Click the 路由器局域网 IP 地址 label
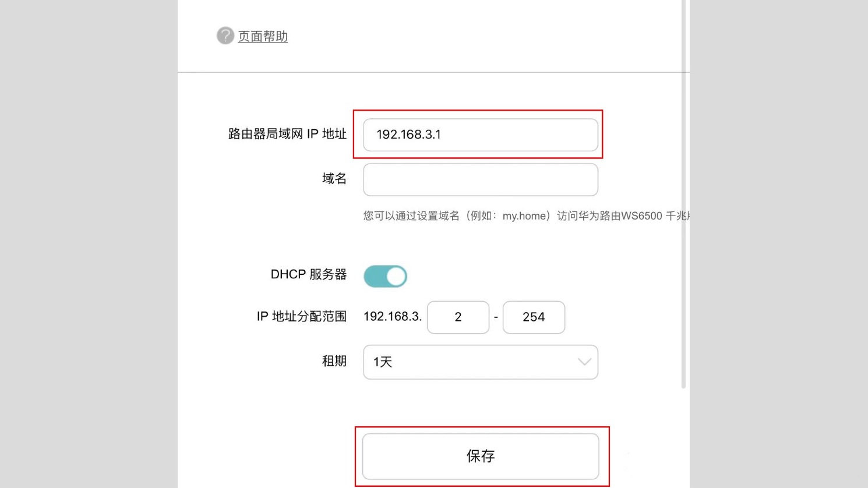Viewport: 868px width, 488px height. 287,134
